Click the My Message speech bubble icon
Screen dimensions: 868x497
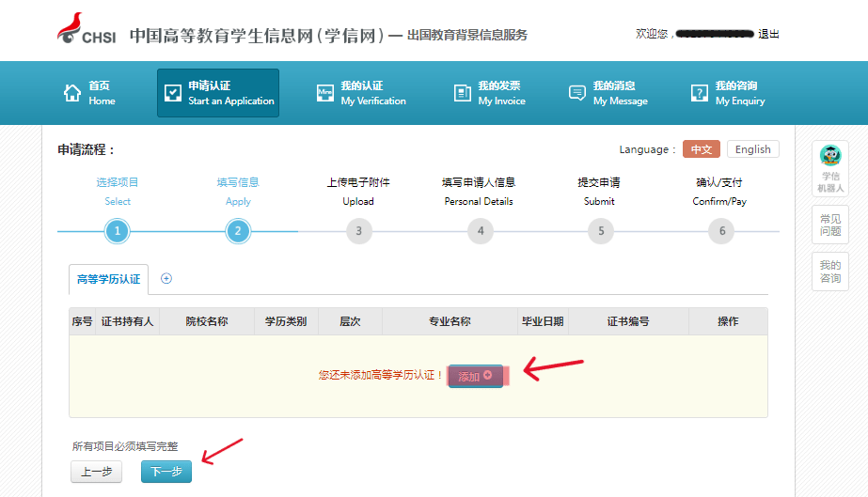tap(577, 93)
